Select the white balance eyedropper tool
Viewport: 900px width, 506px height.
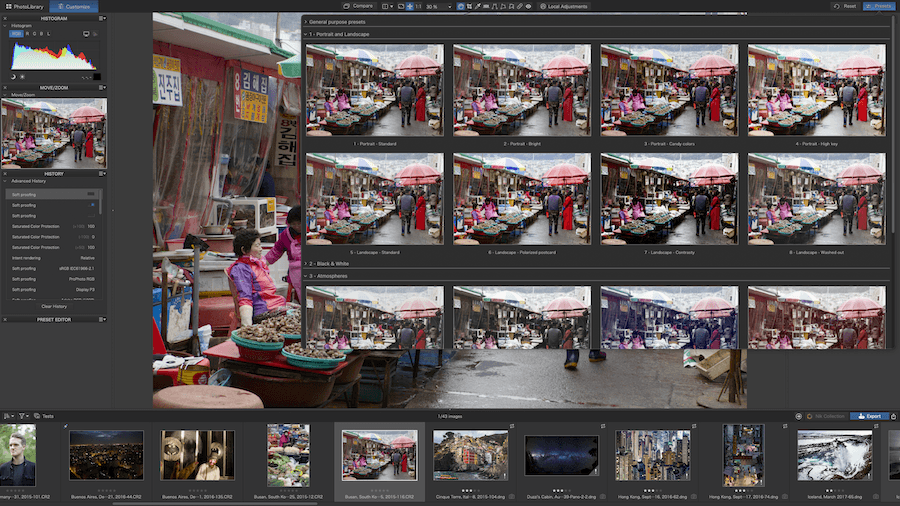(478, 6)
